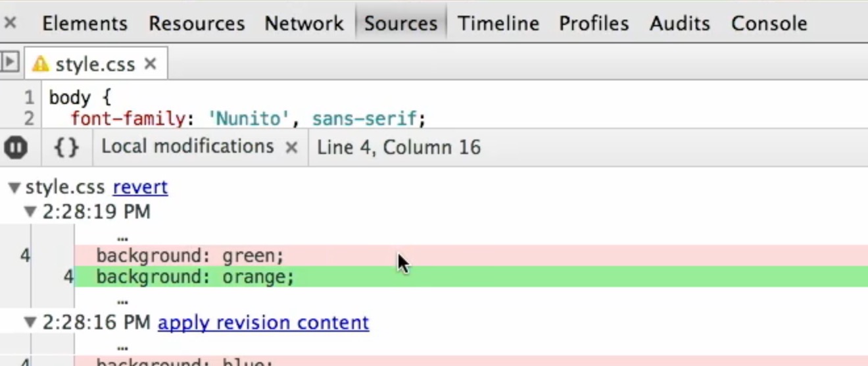
Task: Select the Local modifications tab
Action: (x=187, y=147)
